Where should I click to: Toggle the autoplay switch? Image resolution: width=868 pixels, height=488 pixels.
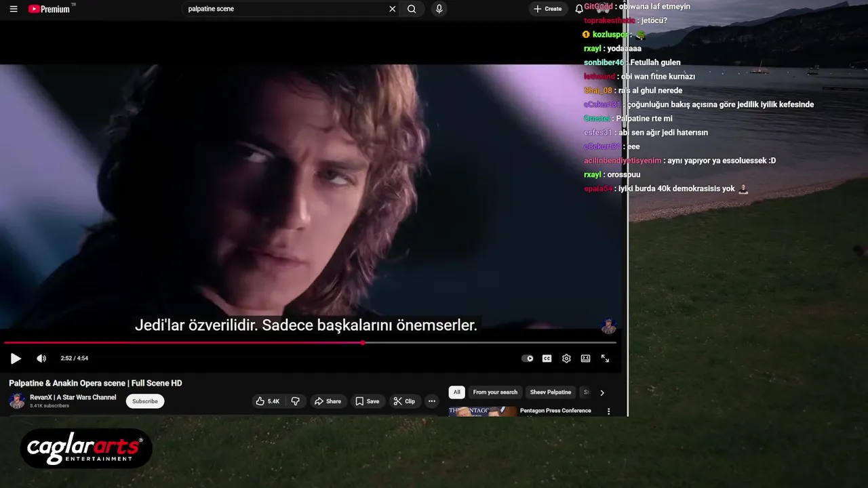coord(528,359)
